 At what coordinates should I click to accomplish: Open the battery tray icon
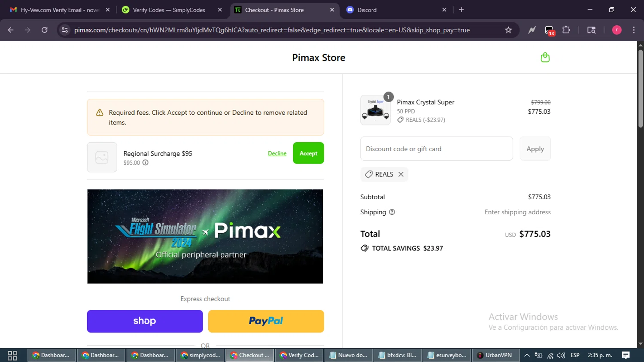(538, 355)
